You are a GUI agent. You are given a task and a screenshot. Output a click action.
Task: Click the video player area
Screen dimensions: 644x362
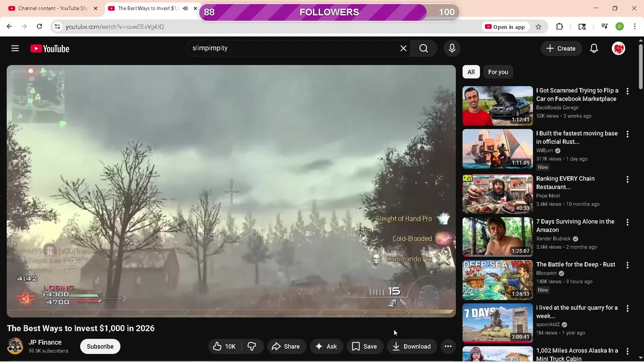(231, 191)
